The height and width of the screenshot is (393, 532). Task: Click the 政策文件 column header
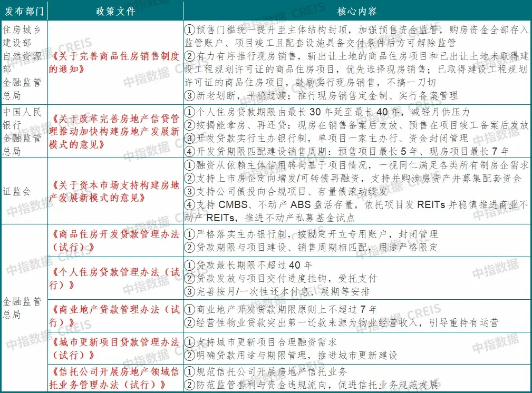[115, 11]
